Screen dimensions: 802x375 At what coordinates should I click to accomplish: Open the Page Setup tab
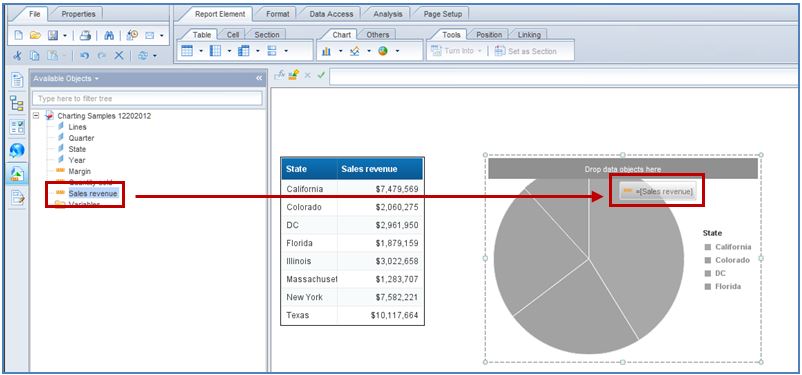(x=442, y=14)
